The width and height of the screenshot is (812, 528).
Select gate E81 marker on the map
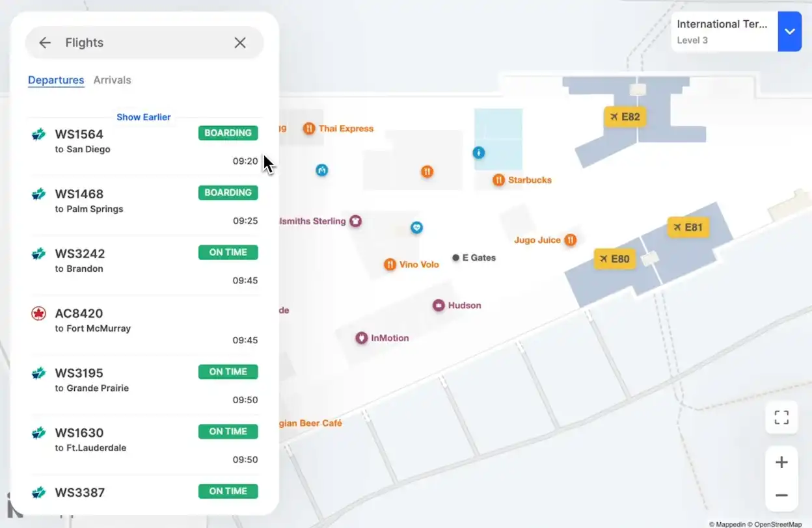click(688, 227)
